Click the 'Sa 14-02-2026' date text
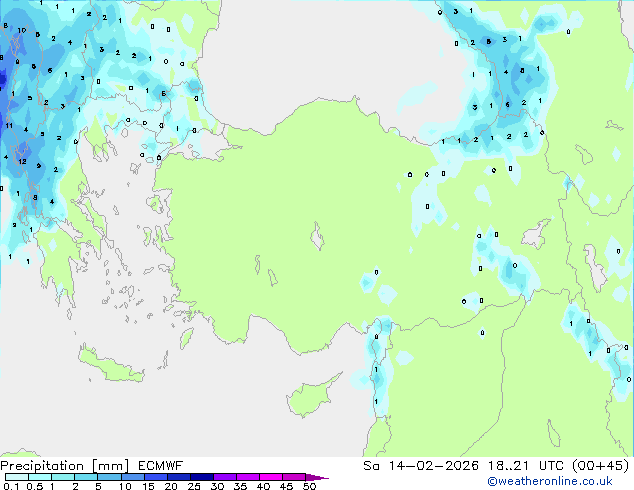The image size is (634, 490). click(x=421, y=466)
